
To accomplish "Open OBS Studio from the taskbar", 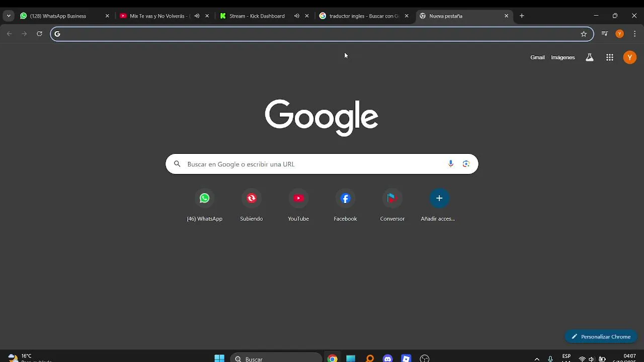I will pyautogui.click(x=425, y=358).
